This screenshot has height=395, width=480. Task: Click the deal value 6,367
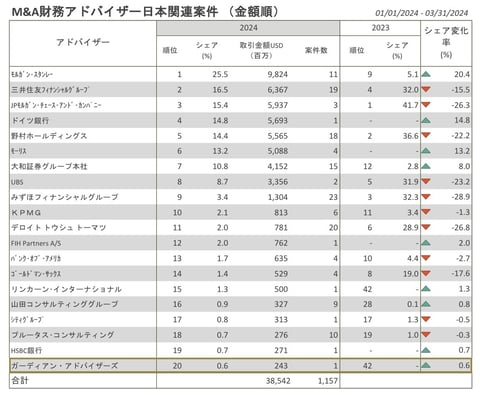[277, 90]
